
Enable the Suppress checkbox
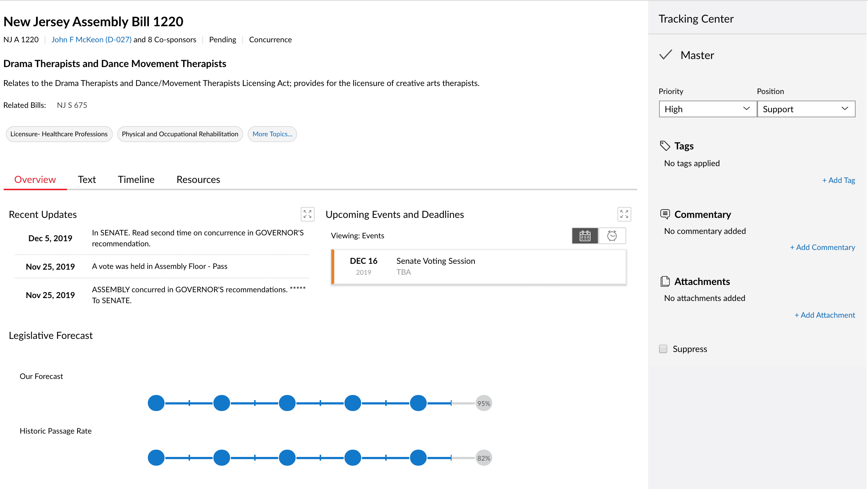click(x=663, y=349)
